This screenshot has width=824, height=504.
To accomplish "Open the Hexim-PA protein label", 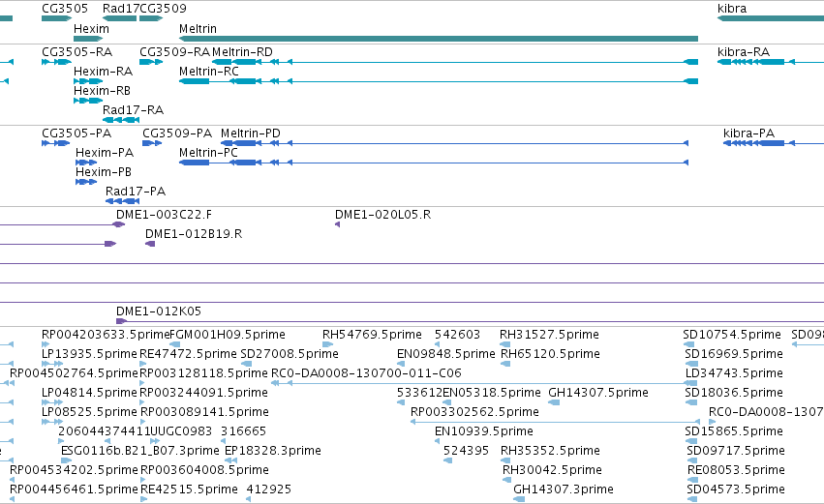I will (x=105, y=153).
